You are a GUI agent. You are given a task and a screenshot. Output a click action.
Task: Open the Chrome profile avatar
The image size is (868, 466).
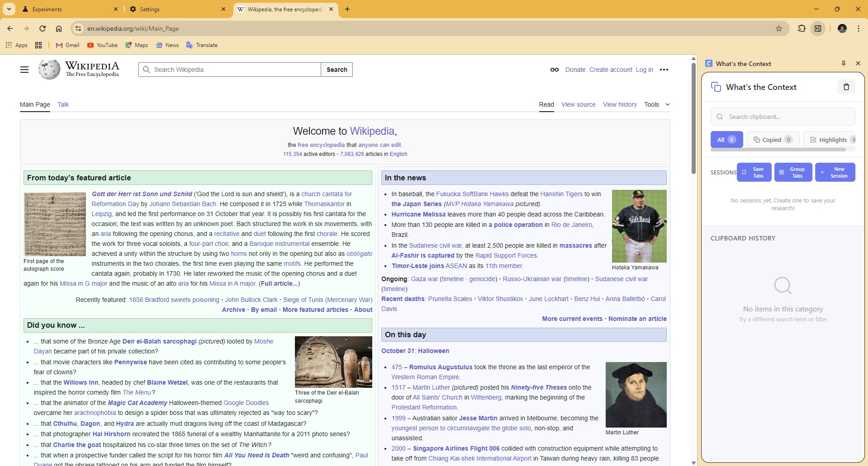[842, 28]
